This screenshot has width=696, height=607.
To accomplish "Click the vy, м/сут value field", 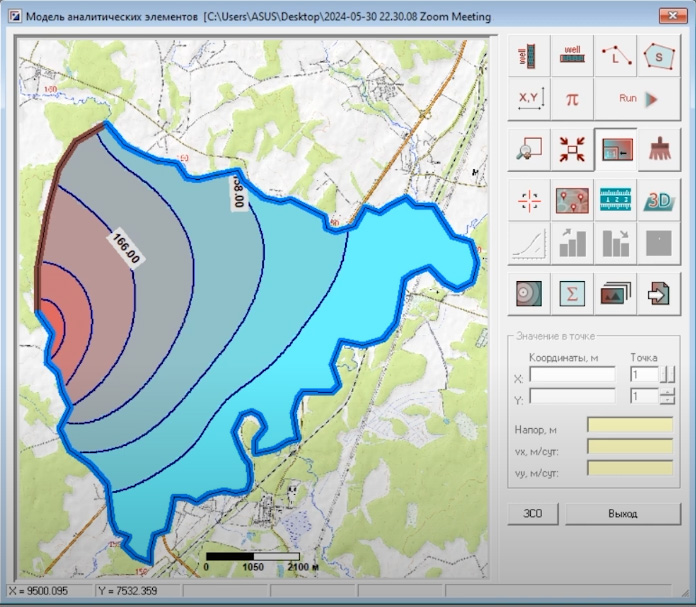I will coord(630,468).
